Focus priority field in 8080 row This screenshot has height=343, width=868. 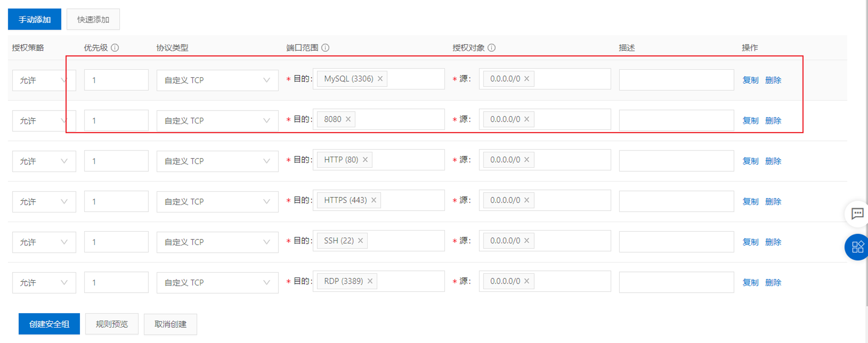coord(116,121)
